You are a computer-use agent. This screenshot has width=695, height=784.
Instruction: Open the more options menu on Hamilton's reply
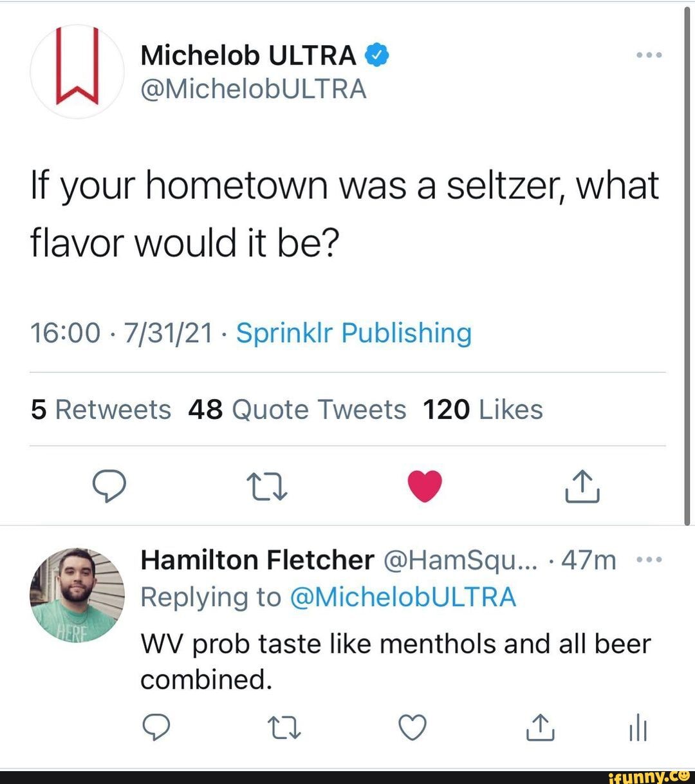[649, 559]
